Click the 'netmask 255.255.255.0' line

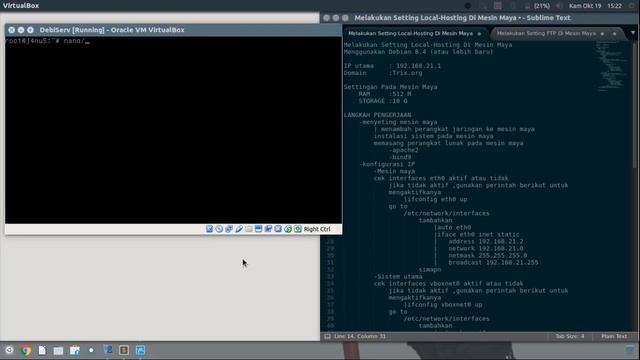coord(487,256)
